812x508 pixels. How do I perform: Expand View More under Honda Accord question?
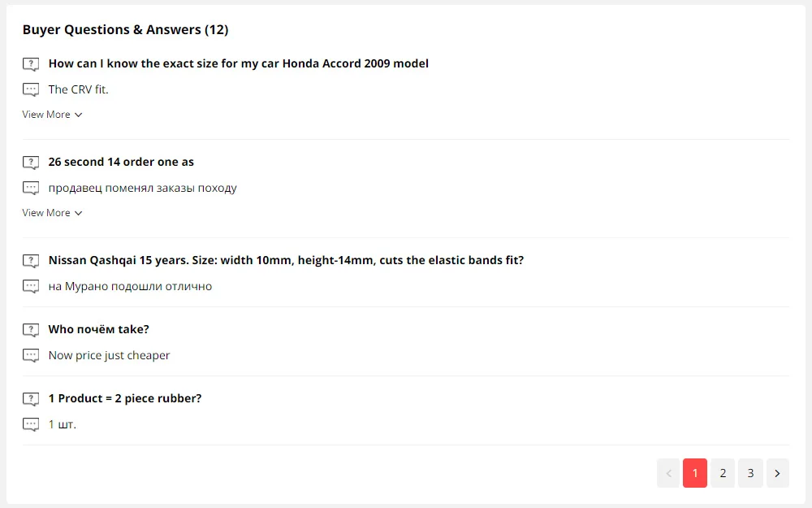pyautogui.click(x=52, y=115)
